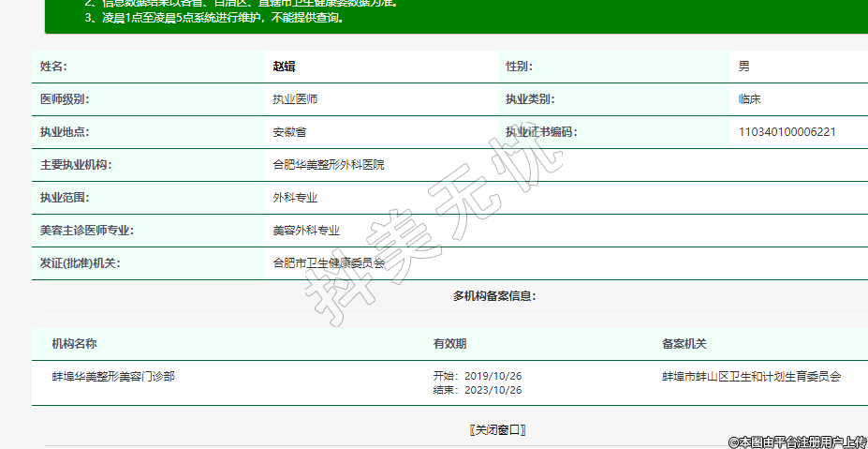Click the start date 2019/10/26
Viewport: 868px width, 449px height.
[x=493, y=376]
